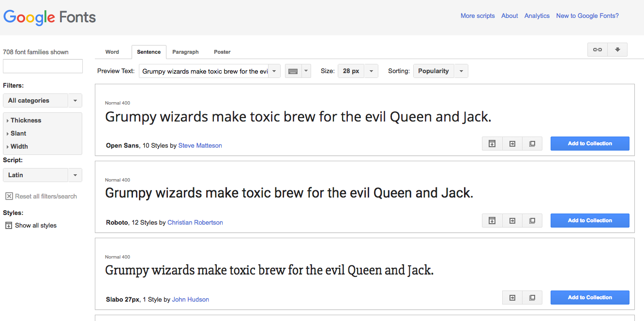Click the download arrow icon in the top-right toolbar
The width and height of the screenshot is (644, 321).
pos(617,50)
